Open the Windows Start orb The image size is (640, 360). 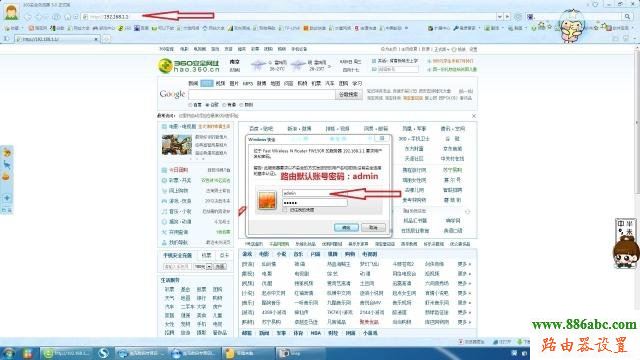tap(9, 353)
